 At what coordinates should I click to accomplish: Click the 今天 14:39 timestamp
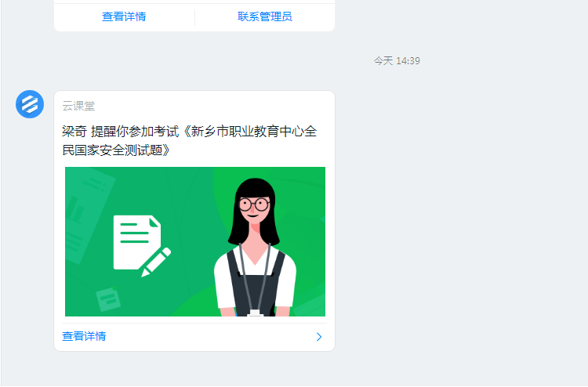click(397, 60)
